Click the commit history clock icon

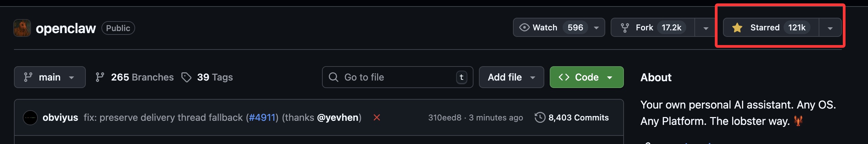pyautogui.click(x=540, y=118)
